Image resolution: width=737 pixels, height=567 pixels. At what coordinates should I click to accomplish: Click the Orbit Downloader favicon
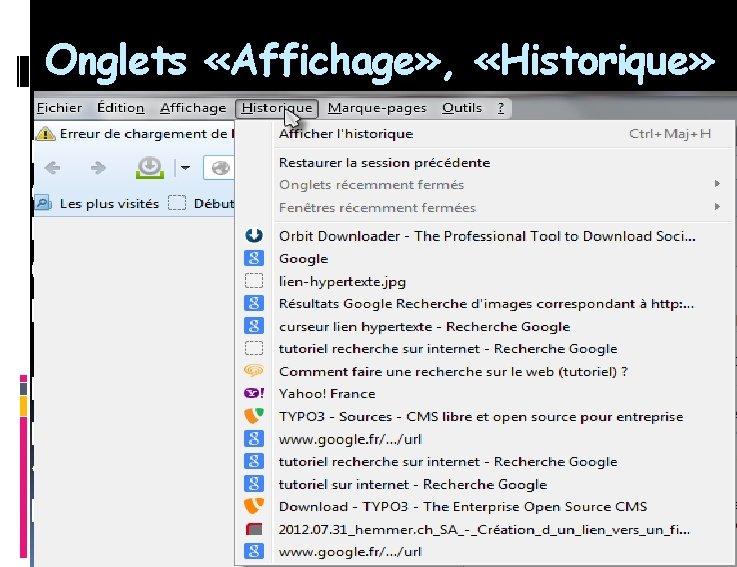pyautogui.click(x=254, y=236)
